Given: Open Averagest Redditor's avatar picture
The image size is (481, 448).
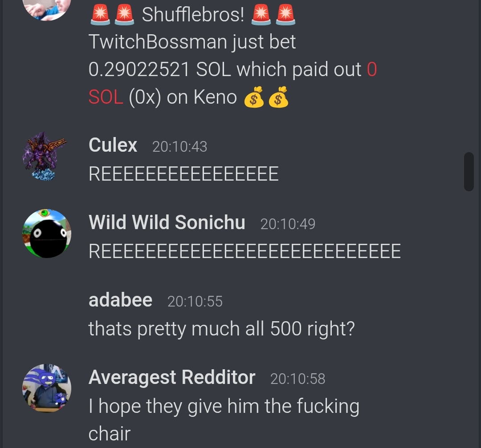Looking at the screenshot, I should pos(47,388).
